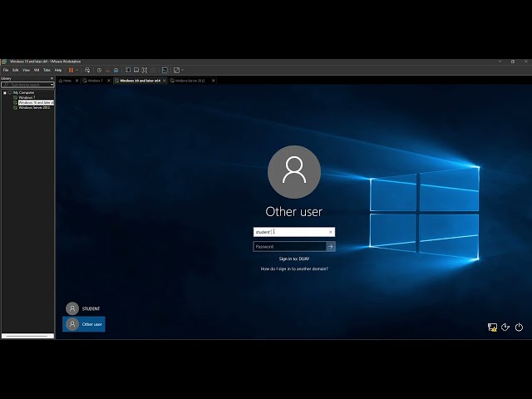The image size is (532, 399).
Task: Collapse the My Computer tree node
Action: coord(5,92)
